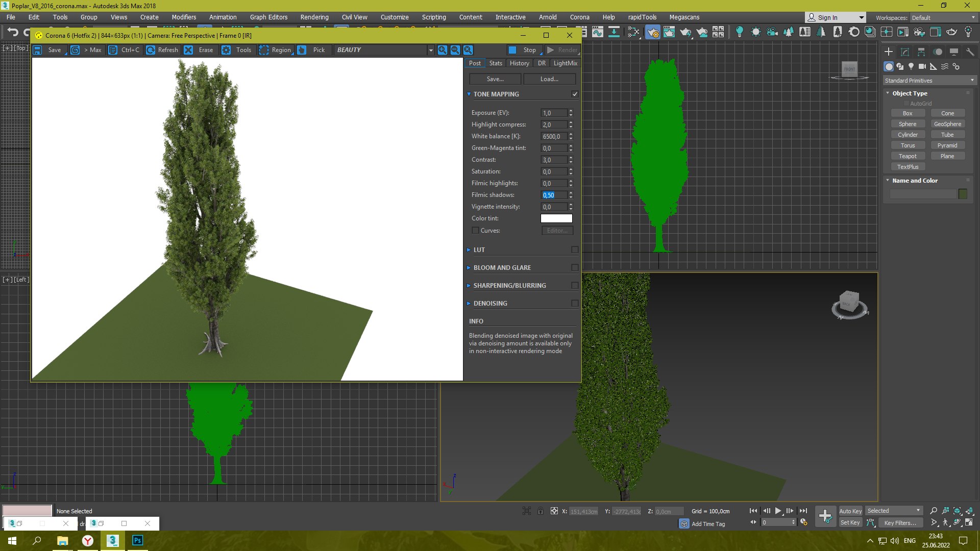Open the object color swatch

[963, 194]
